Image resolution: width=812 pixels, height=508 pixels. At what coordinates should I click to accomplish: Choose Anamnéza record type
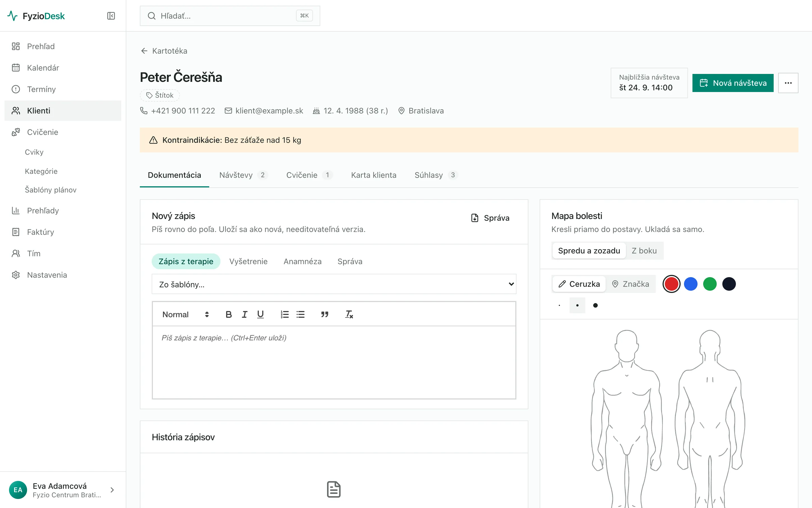(x=302, y=261)
